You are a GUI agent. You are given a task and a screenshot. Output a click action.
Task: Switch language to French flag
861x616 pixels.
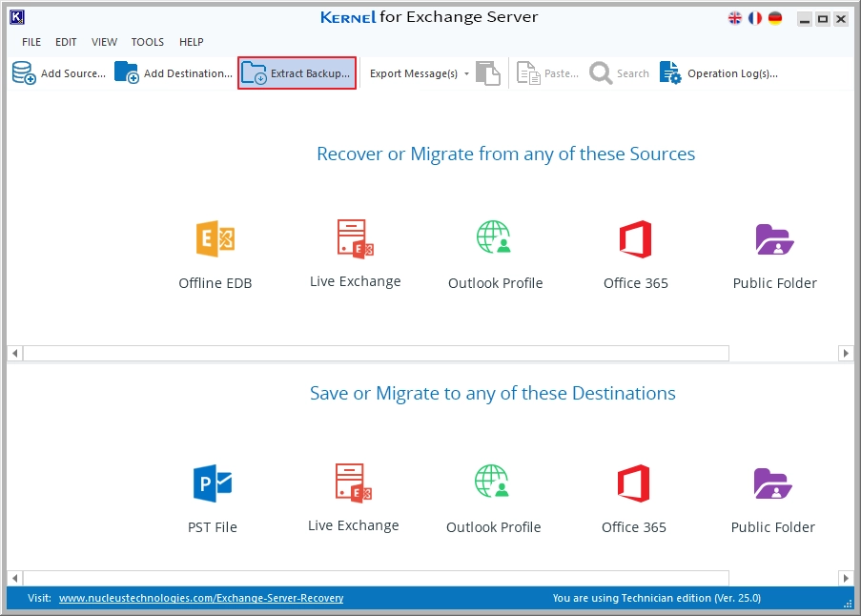755,18
